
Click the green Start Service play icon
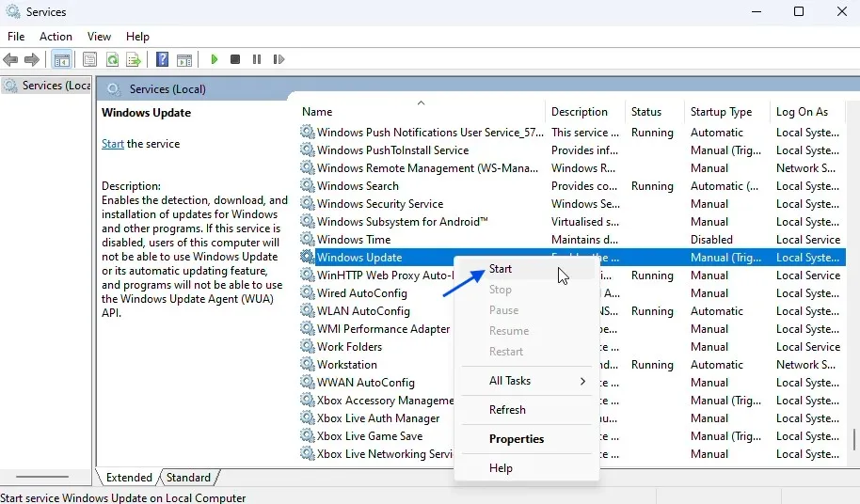tap(215, 59)
